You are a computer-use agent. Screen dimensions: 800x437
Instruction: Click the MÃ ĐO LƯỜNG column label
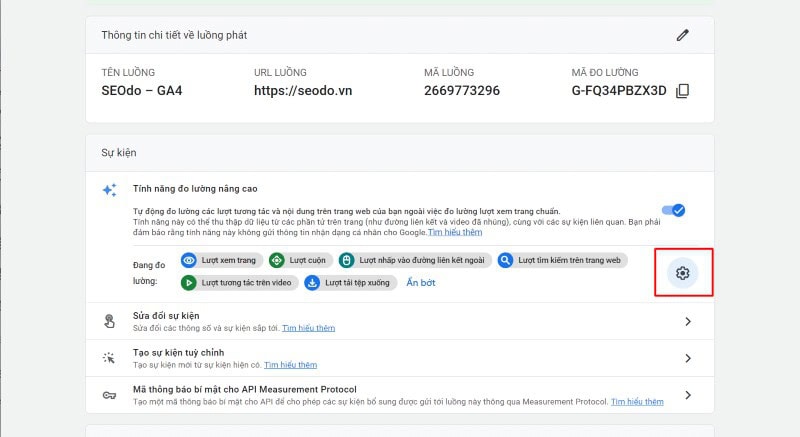click(605, 72)
